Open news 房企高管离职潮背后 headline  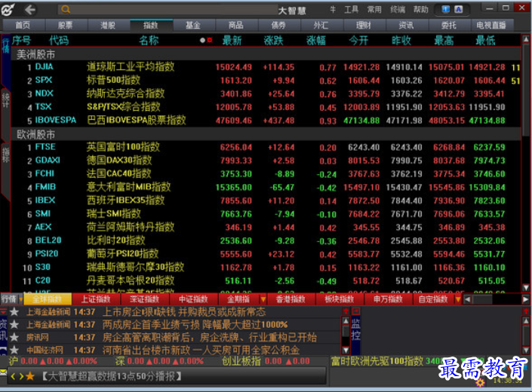(x=210, y=338)
